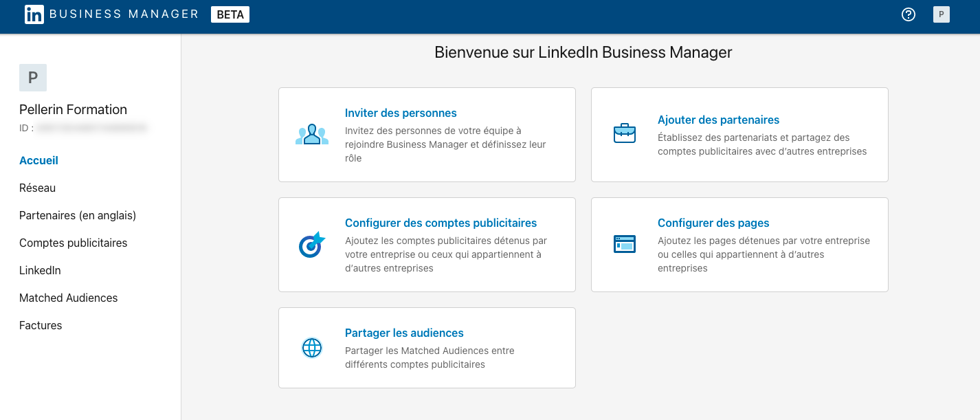
Task: Click the globe audiences icon
Action: point(312,348)
